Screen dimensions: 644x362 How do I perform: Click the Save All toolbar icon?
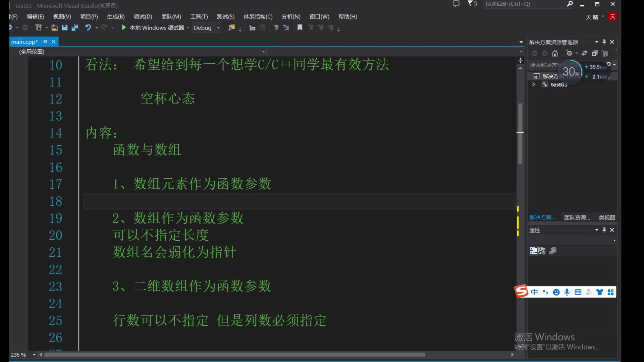74,27
